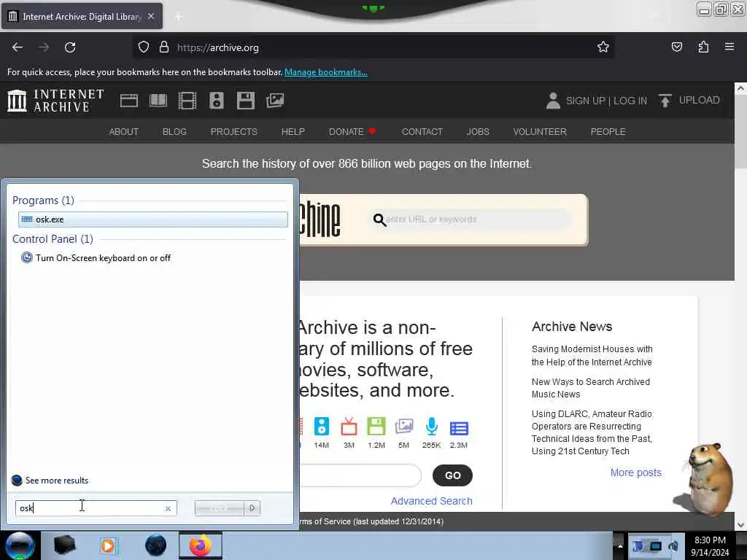Show hidden tray icons arrow
This screenshot has height=560, width=747.
(620, 545)
